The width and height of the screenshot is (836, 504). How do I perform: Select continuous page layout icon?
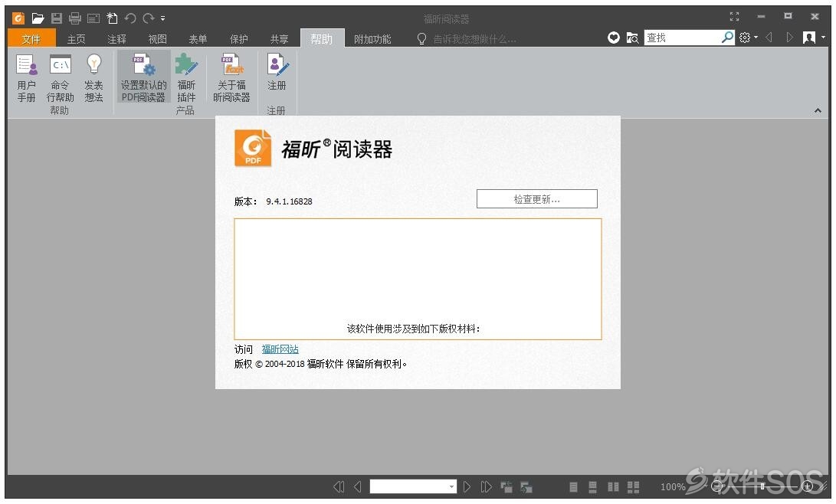(x=593, y=487)
